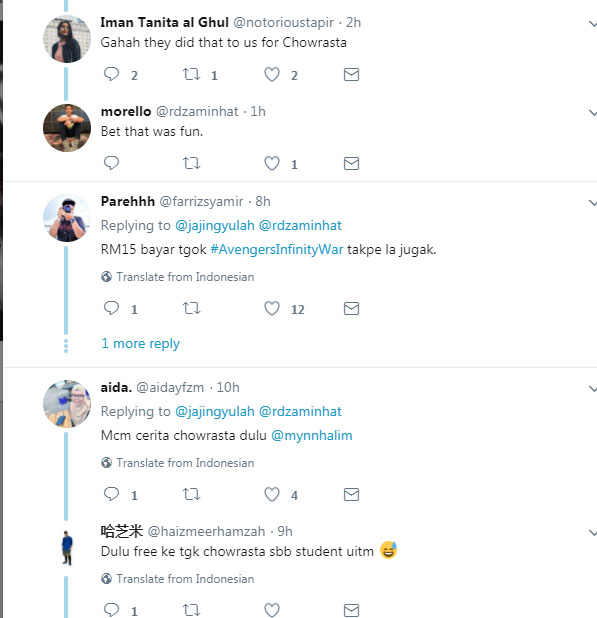Open #AvengersInfinityWar hashtag link

pos(277,249)
